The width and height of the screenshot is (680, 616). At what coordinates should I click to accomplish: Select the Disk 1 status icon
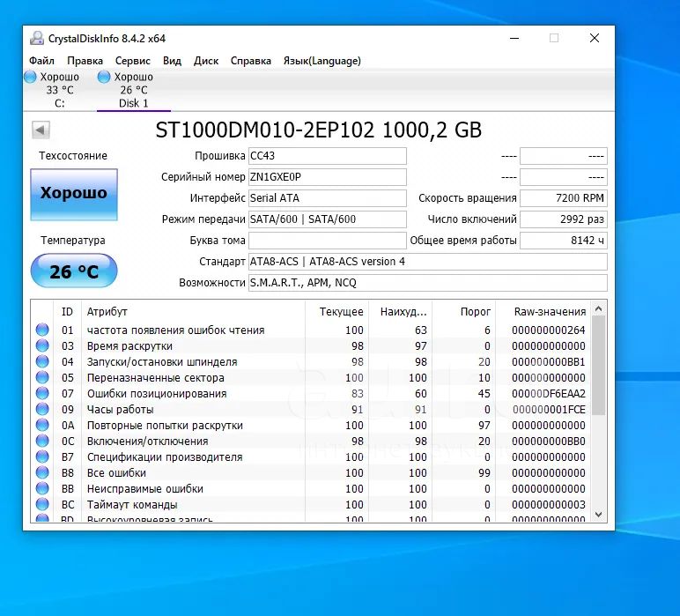click(x=104, y=78)
